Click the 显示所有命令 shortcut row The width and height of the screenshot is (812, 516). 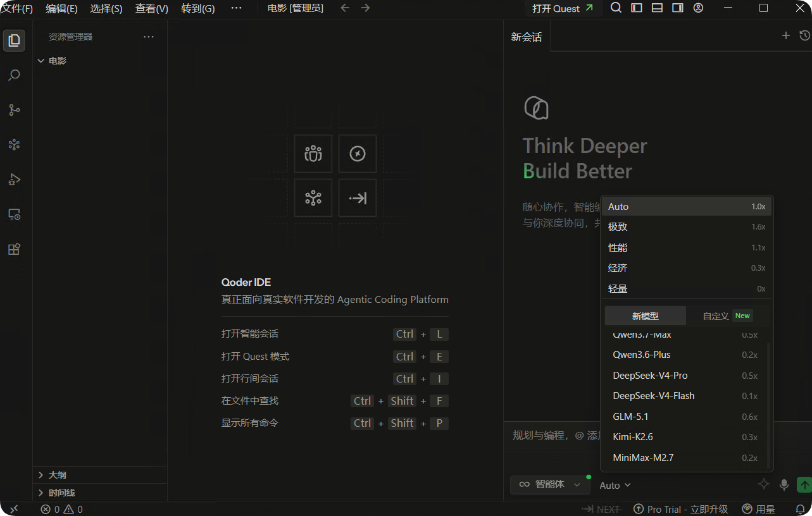point(335,423)
